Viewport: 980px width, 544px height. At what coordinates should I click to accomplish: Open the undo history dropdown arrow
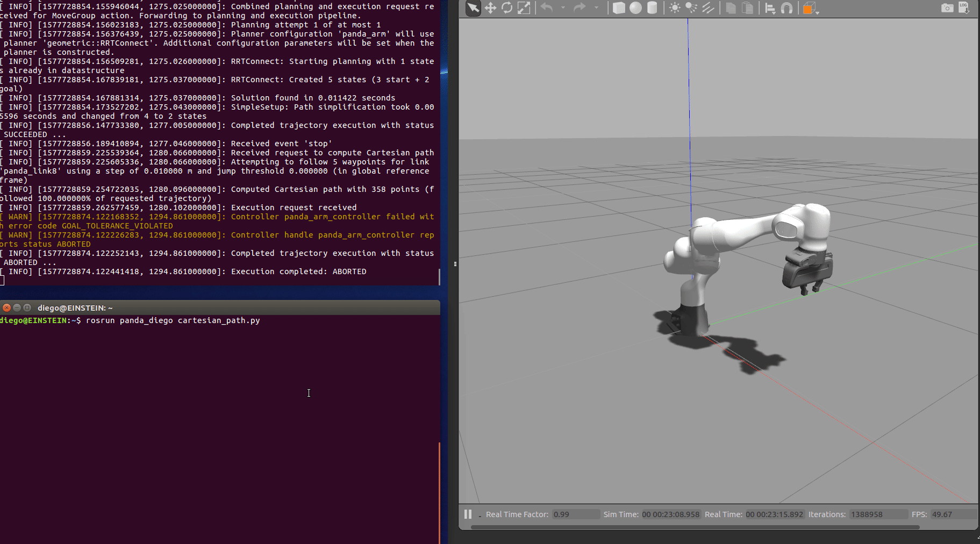coord(563,8)
